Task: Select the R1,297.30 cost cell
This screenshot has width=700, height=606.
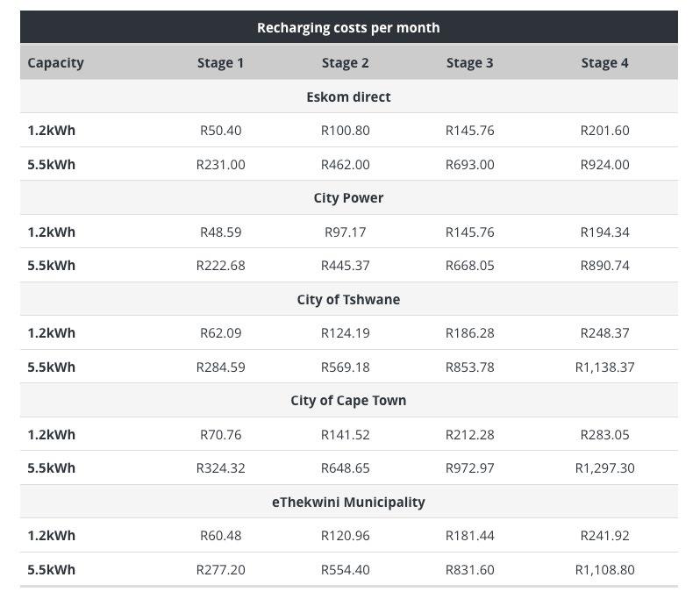Action: [604, 468]
